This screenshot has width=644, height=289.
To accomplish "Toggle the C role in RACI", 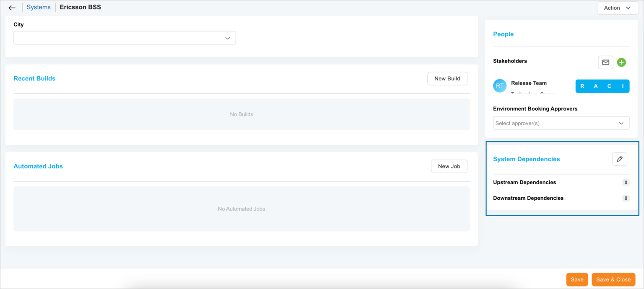I will click(609, 86).
